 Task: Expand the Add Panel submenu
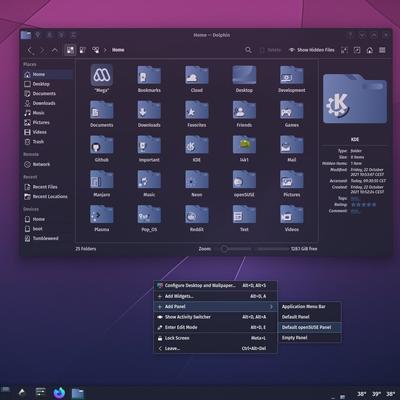click(x=215, y=307)
